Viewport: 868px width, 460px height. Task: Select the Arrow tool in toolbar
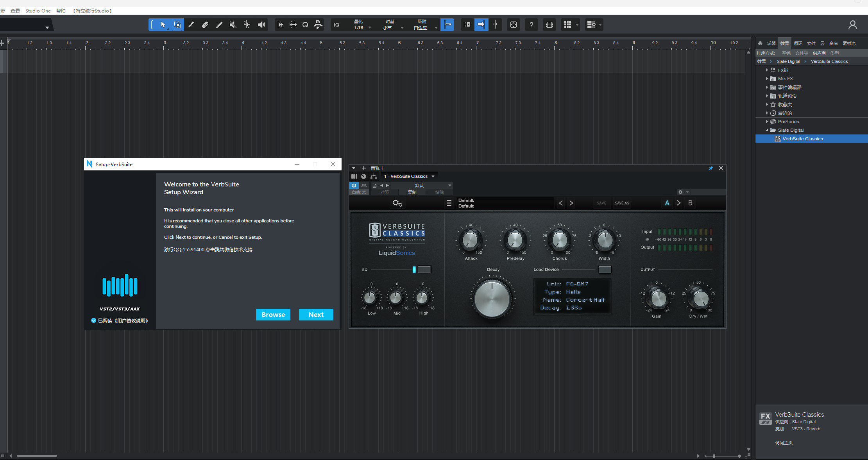[x=163, y=25]
